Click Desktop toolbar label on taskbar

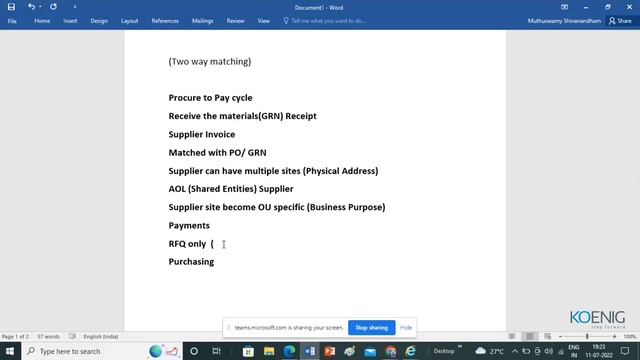click(444, 351)
